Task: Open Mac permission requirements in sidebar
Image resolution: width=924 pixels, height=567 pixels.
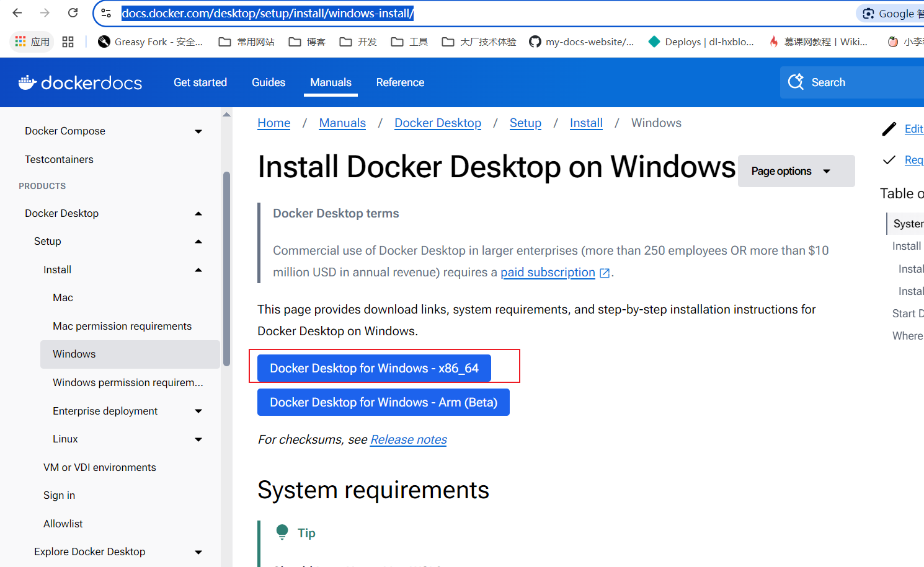Action: point(122,326)
